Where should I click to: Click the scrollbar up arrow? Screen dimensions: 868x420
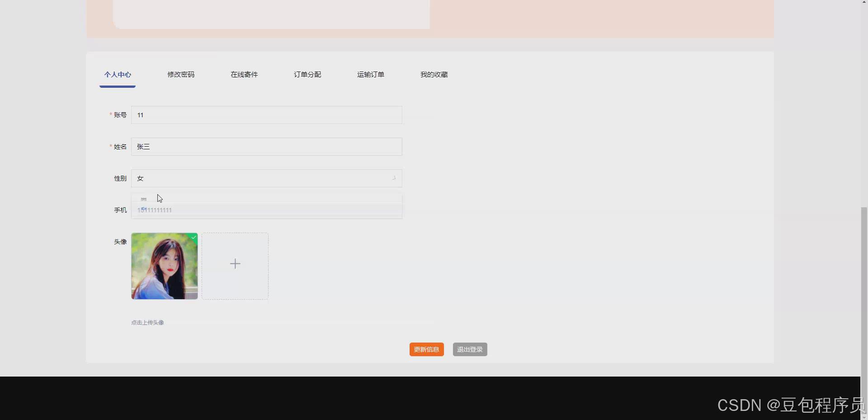864,2
